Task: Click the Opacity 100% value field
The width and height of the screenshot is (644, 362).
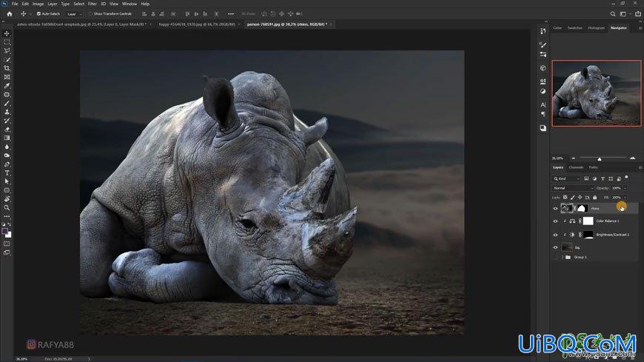Action: 617,188
